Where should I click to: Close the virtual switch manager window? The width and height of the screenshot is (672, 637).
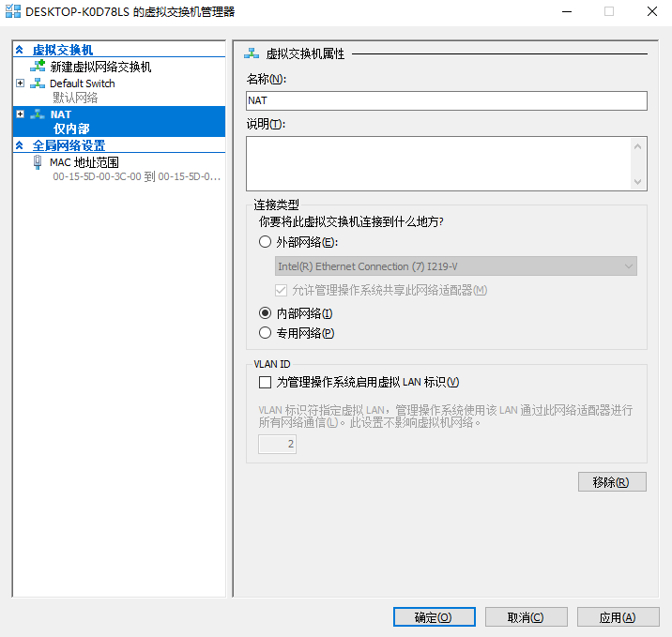pyautogui.click(x=652, y=11)
